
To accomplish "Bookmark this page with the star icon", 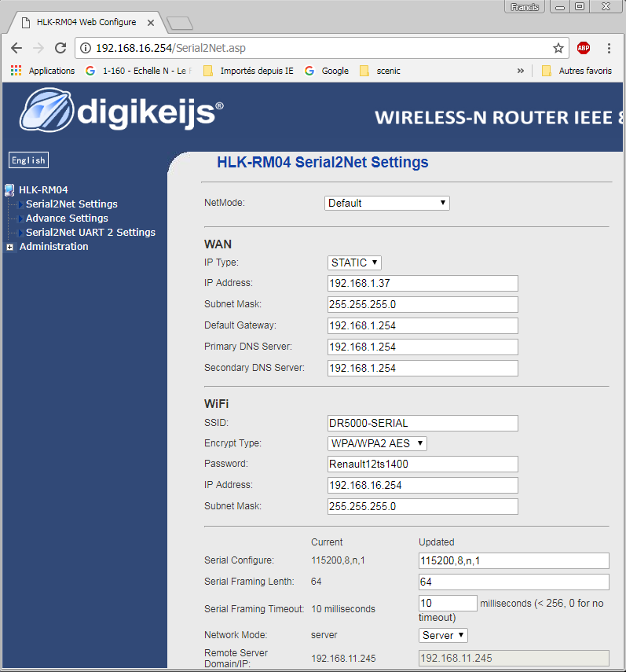I will pos(558,48).
